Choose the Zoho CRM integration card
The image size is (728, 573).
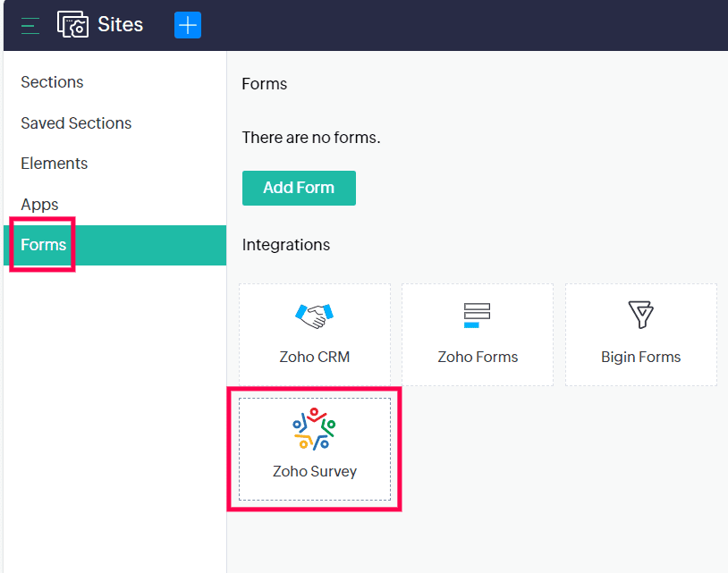[315, 334]
